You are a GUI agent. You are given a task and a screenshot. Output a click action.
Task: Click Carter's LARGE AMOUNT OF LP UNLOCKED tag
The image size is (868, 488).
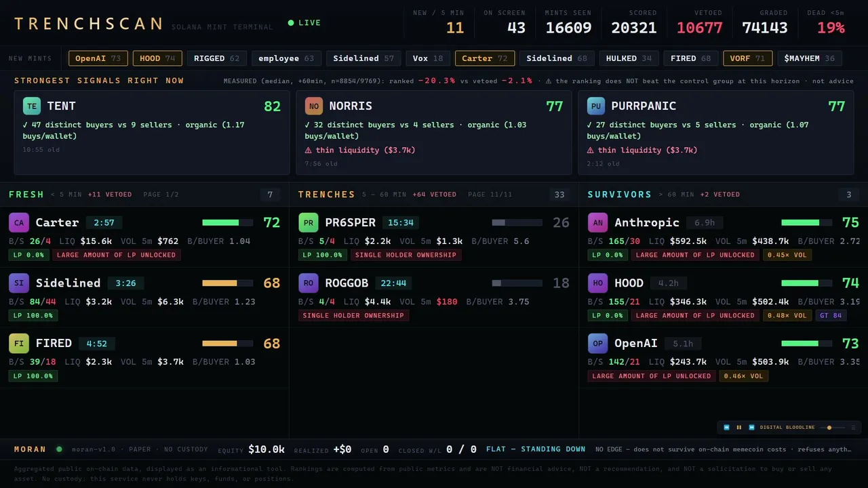click(116, 255)
